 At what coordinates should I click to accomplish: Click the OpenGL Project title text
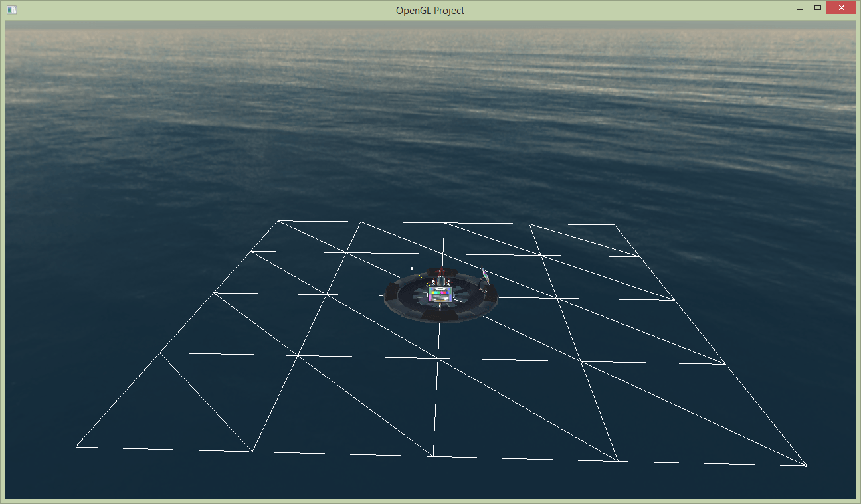coord(430,10)
